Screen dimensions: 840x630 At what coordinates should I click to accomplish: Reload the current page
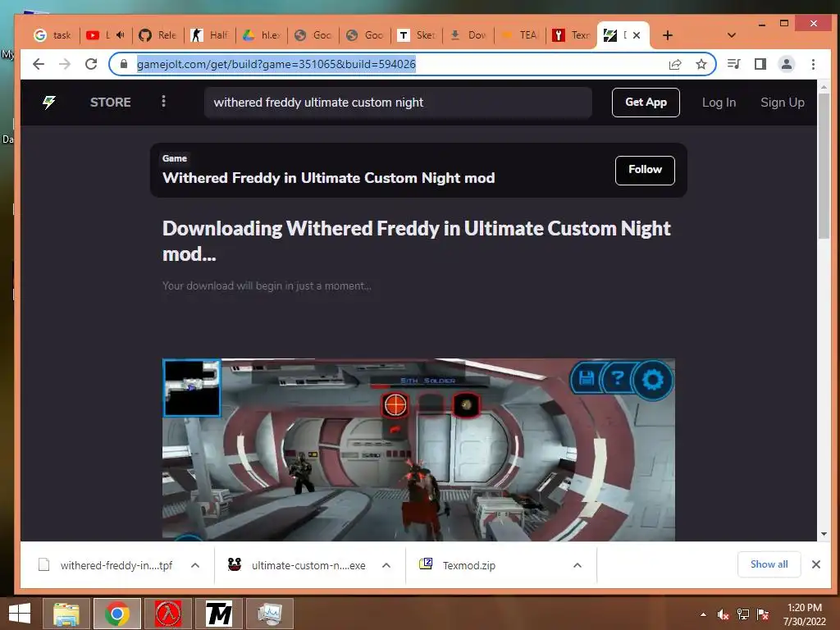[91, 64]
